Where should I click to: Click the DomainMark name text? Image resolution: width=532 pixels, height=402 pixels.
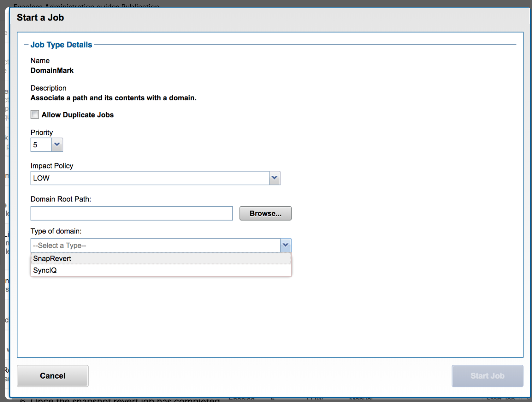point(52,70)
